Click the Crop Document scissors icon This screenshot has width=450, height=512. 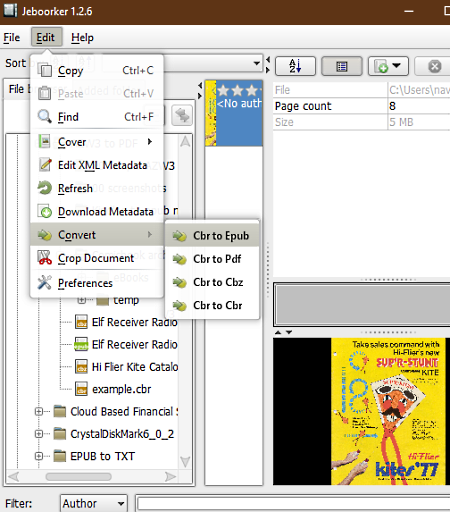[44, 258]
